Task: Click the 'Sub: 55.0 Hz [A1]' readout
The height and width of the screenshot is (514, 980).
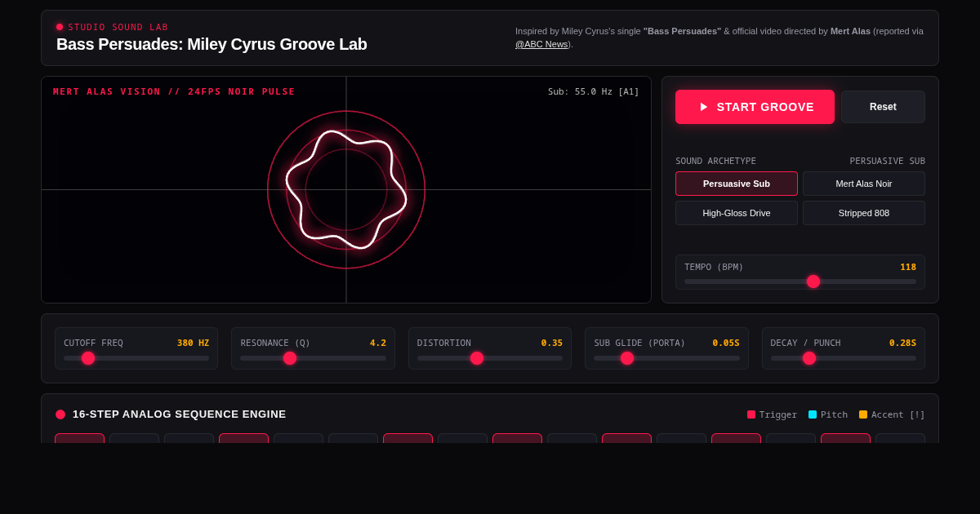Action: [594, 92]
